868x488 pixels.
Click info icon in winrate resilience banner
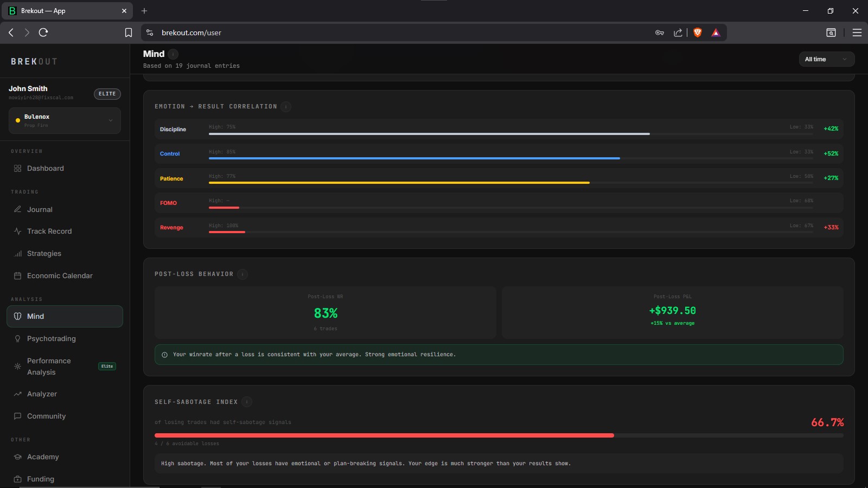[164, 355]
